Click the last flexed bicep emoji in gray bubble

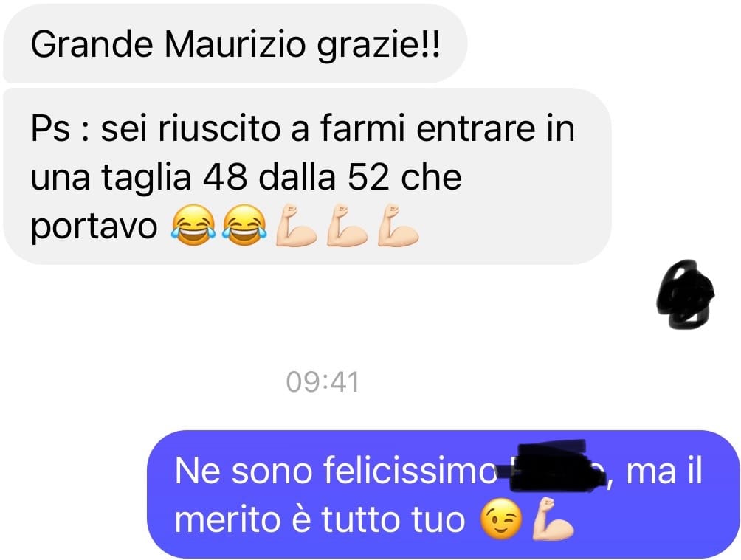[398, 225]
